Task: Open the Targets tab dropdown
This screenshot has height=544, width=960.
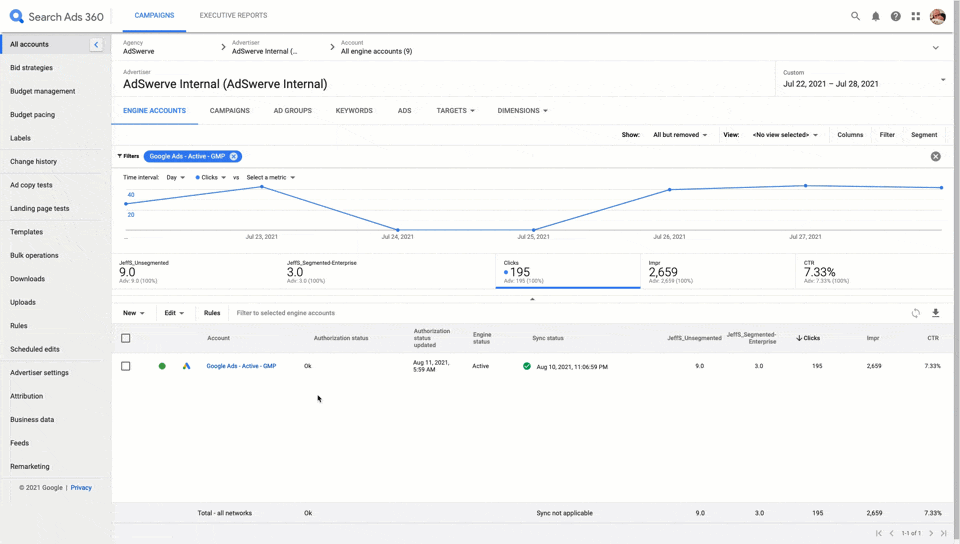Action: [x=455, y=111]
